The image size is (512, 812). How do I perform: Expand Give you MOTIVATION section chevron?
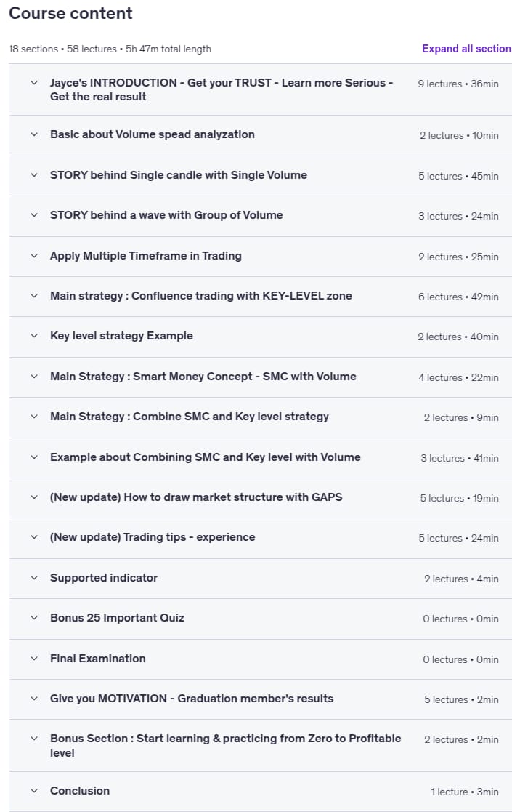[x=34, y=699]
